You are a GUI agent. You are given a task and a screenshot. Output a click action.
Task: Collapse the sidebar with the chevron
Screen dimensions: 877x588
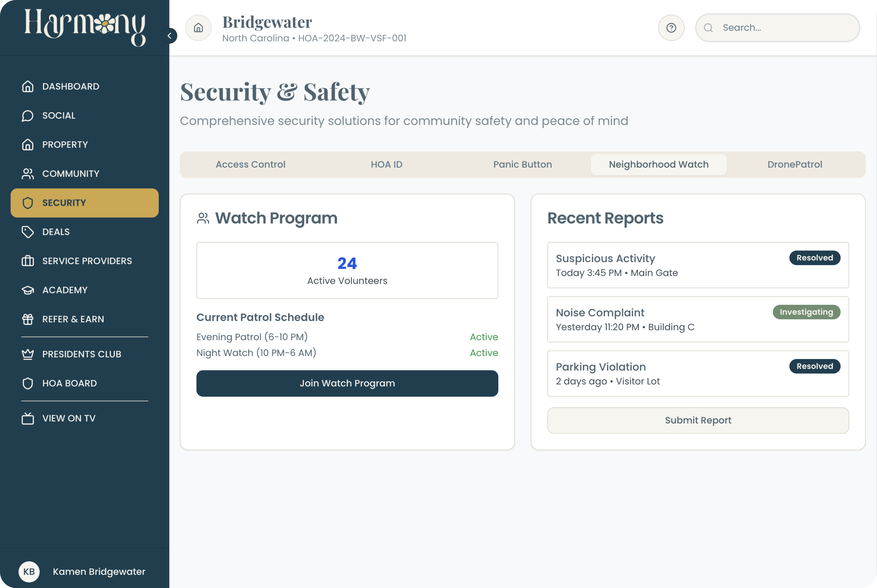170,35
